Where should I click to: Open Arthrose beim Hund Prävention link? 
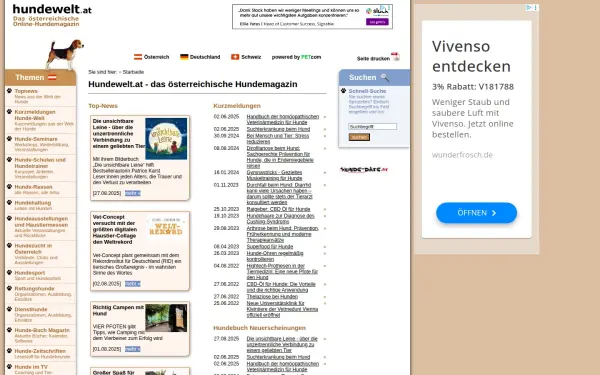click(x=282, y=234)
